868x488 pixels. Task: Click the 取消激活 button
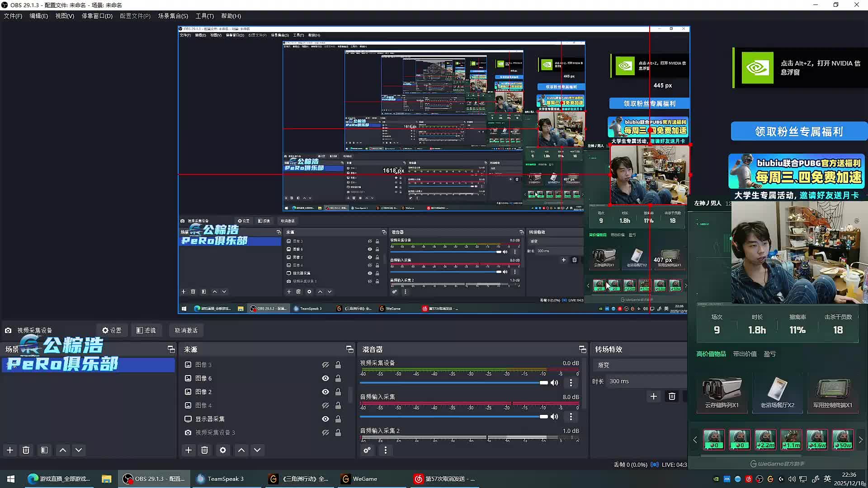click(x=186, y=330)
